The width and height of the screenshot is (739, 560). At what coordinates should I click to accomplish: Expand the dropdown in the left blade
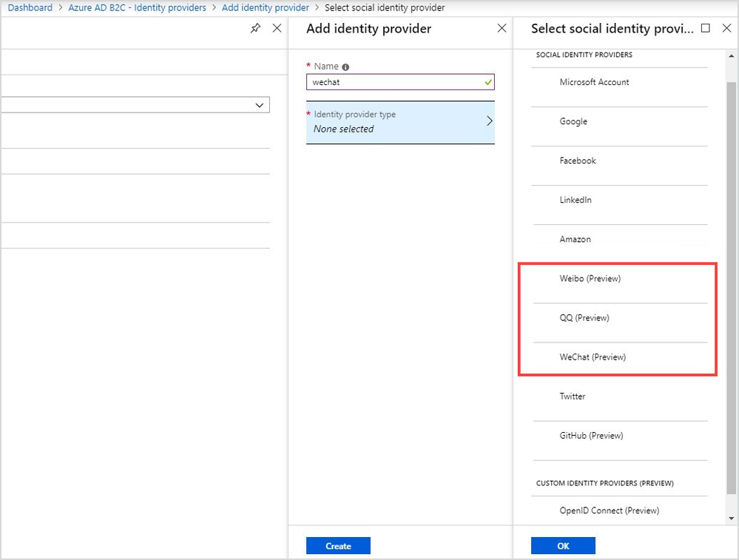click(x=259, y=105)
